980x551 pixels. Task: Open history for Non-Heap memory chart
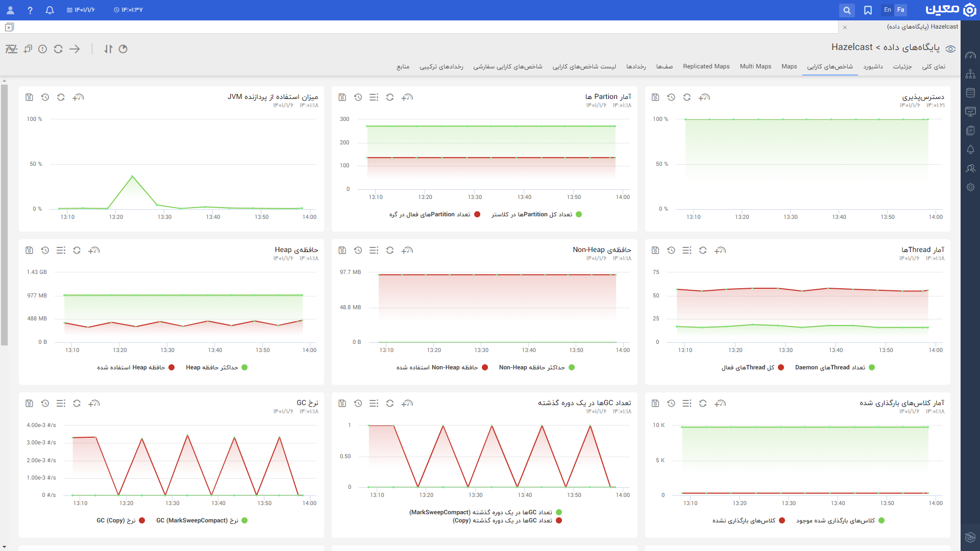358,251
